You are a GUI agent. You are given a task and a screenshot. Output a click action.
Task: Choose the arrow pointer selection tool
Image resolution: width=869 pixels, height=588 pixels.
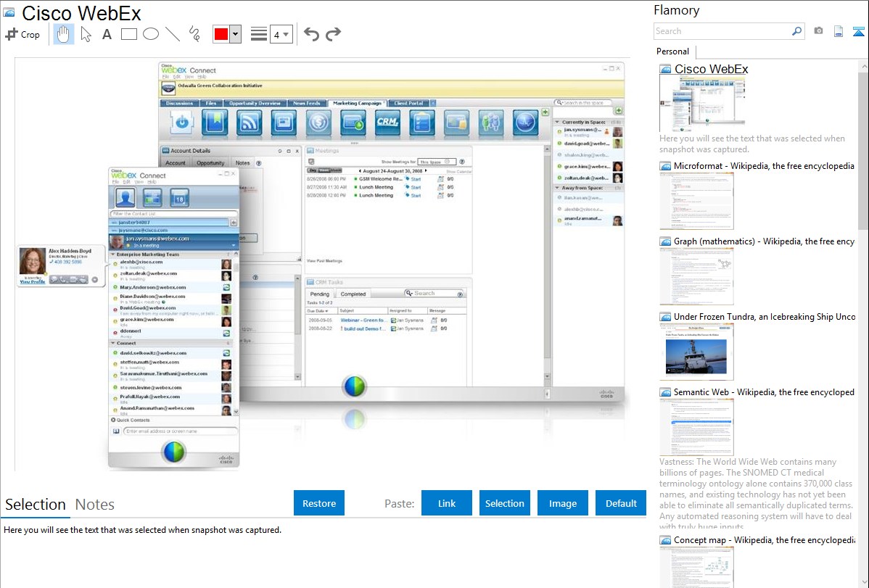86,34
